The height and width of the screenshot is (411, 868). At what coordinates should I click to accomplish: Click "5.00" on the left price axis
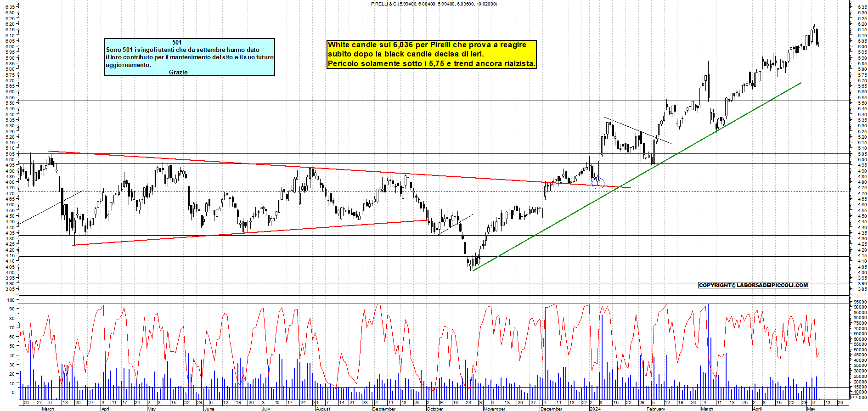click(x=10, y=159)
